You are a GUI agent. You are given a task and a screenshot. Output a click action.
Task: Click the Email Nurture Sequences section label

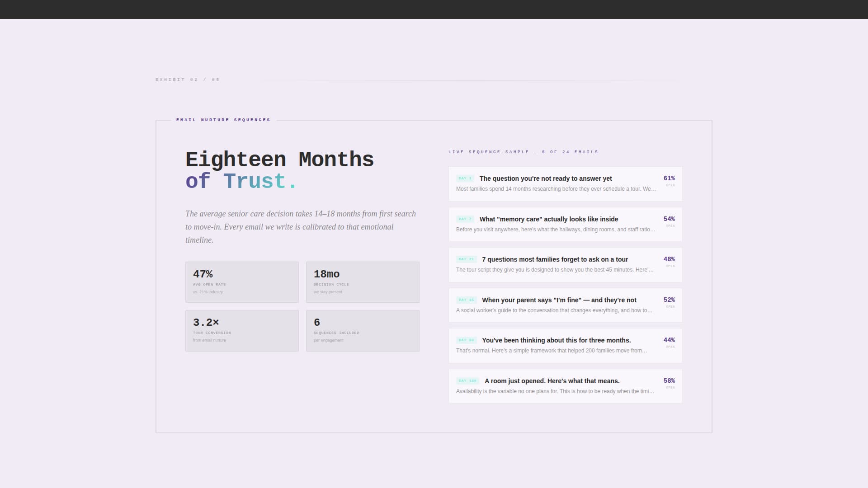[x=223, y=120]
